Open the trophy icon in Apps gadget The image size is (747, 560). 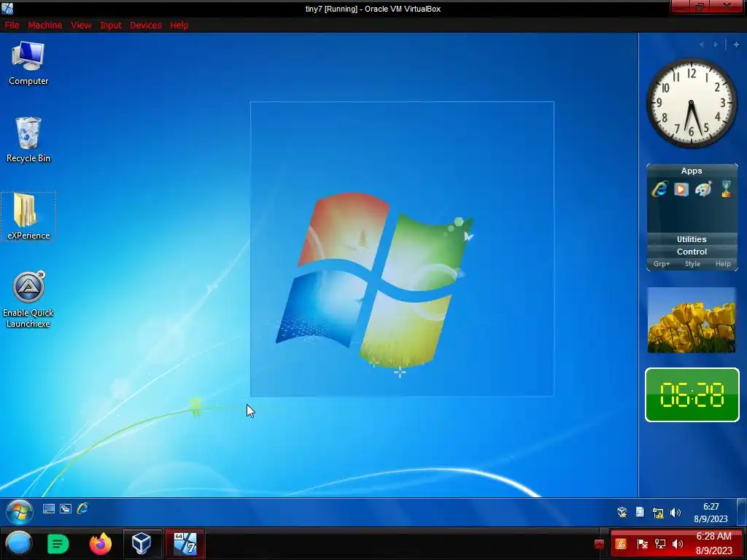tap(726, 189)
